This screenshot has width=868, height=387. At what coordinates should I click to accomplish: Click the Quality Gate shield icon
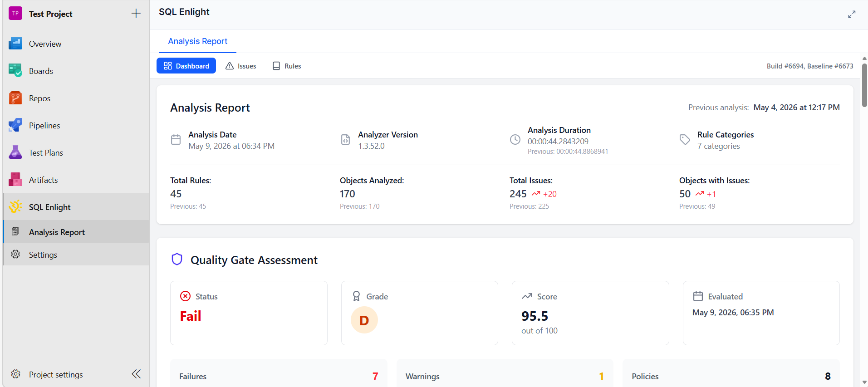[x=177, y=260]
